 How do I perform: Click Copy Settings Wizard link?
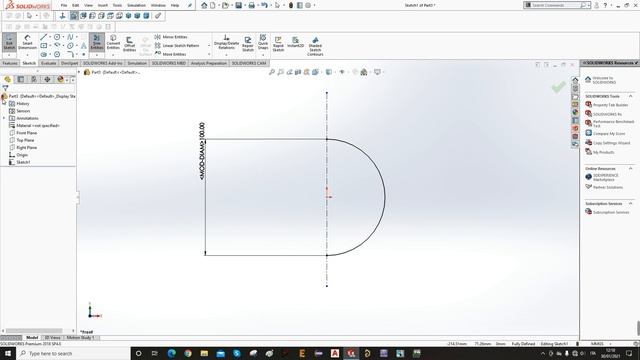611,143
